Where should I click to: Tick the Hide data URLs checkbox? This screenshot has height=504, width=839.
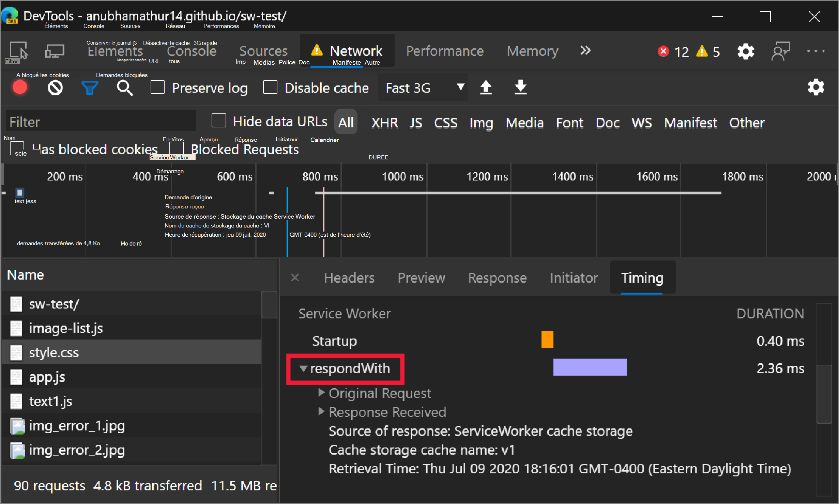point(219,121)
